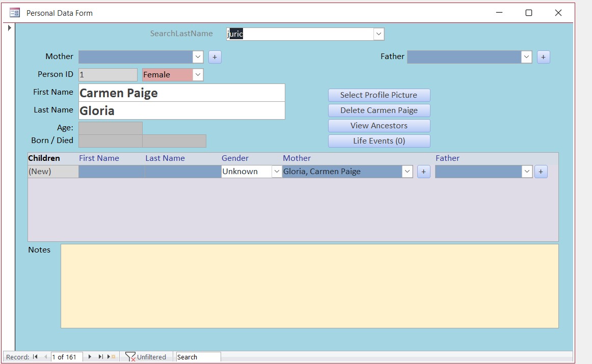Click the record Search box
This screenshot has height=364, width=592.
199,357
